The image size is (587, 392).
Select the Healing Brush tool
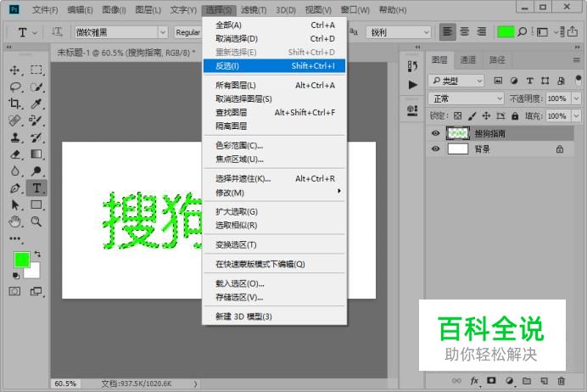click(15, 120)
